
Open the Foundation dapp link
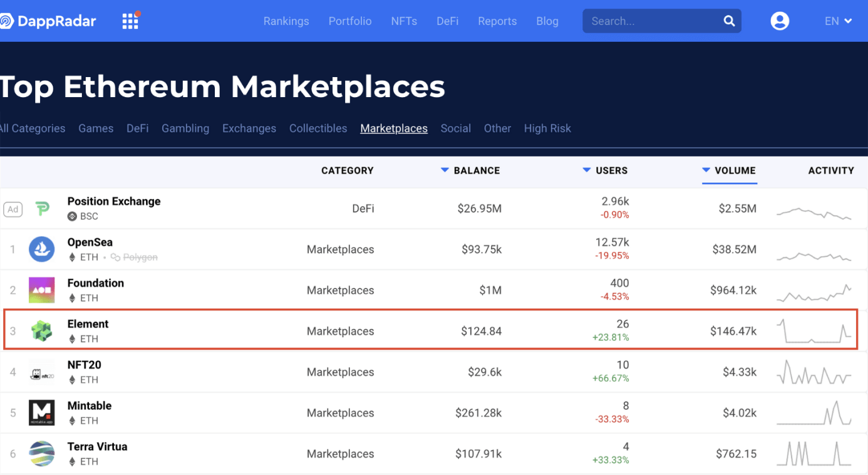[96, 283]
